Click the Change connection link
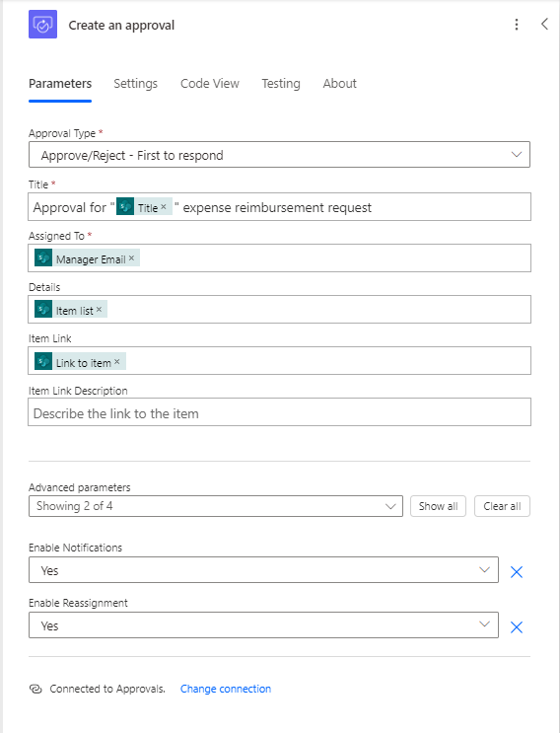The height and width of the screenshot is (733, 560). click(226, 689)
